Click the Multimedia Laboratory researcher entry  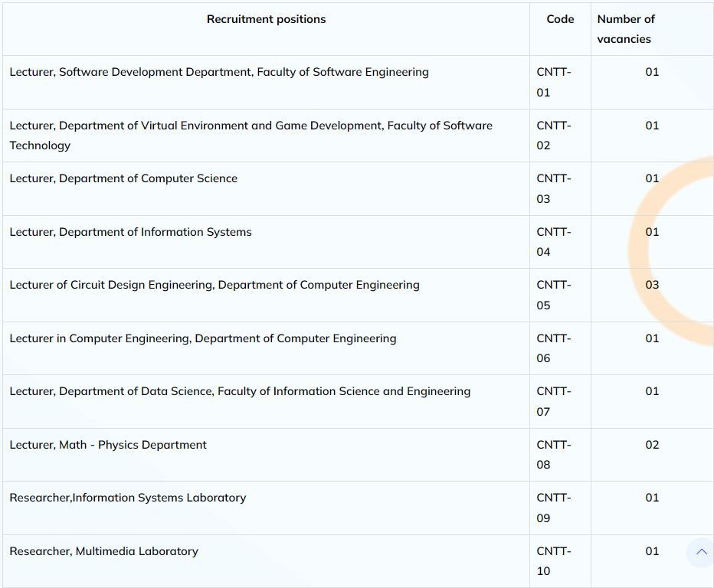pyautogui.click(x=103, y=551)
